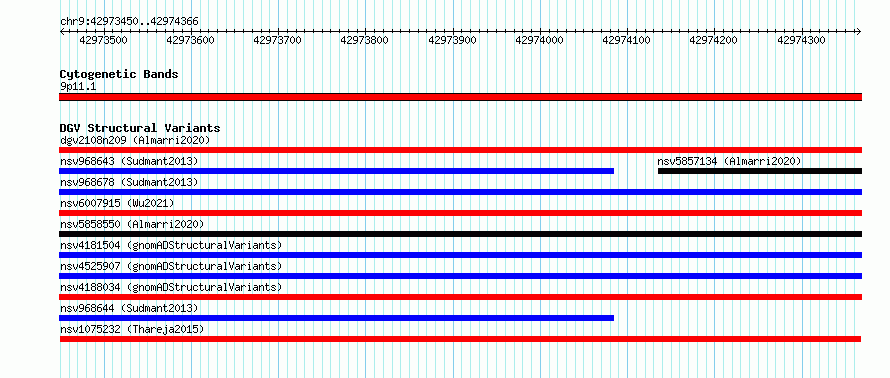
Task: Click ruler position 42973800
Action: [x=365, y=40]
